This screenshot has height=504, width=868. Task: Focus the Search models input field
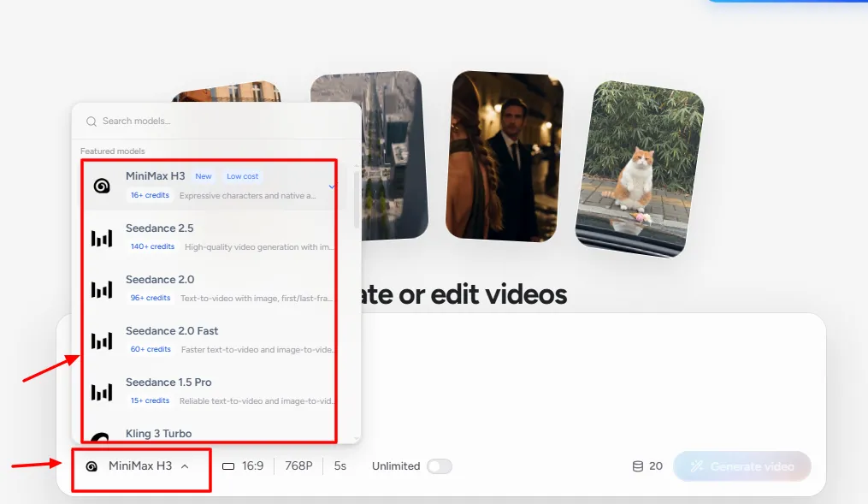coord(216,121)
